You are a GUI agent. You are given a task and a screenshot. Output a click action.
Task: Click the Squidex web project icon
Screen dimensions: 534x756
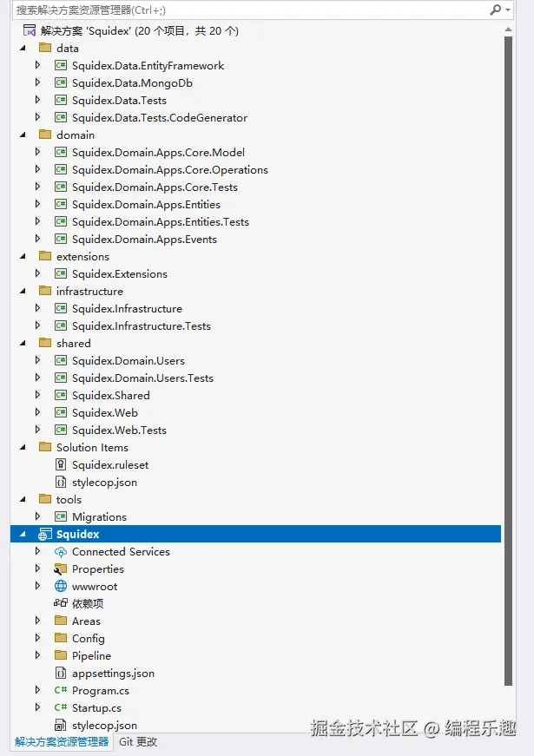[45, 534]
